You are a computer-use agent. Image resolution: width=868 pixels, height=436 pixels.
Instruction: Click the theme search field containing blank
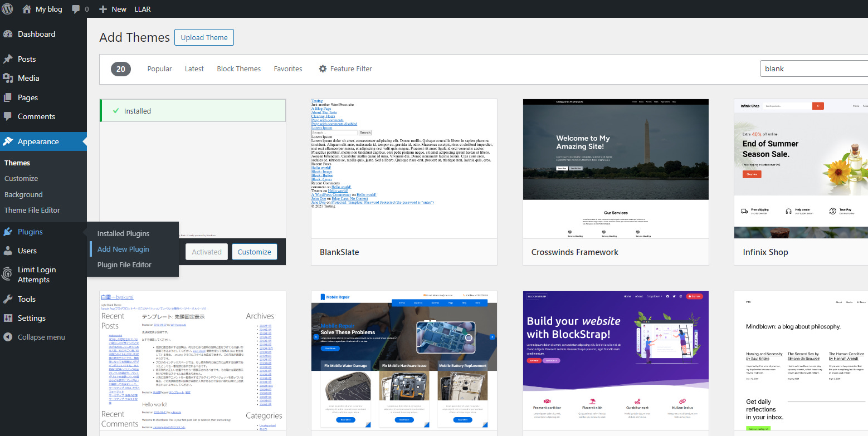814,68
